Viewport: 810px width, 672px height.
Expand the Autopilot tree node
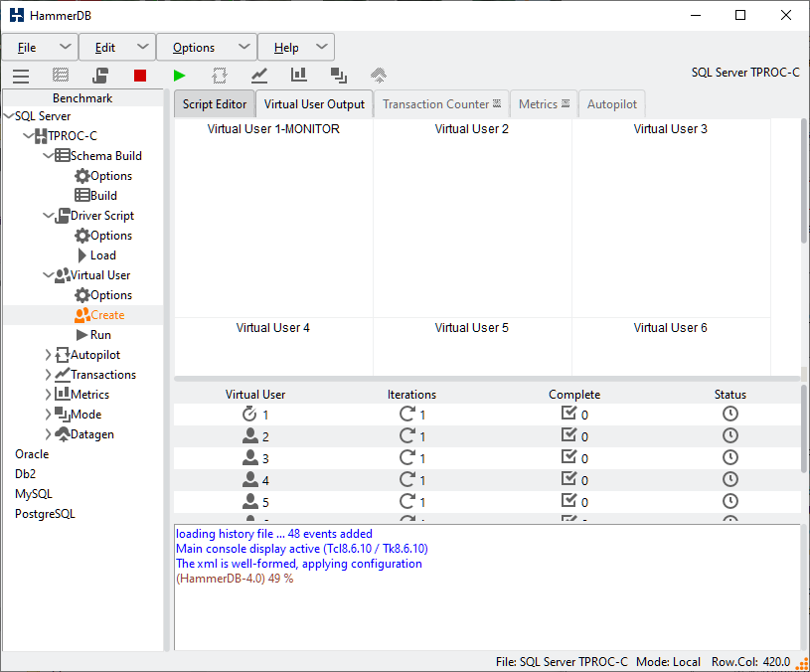pyautogui.click(x=49, y=355)
